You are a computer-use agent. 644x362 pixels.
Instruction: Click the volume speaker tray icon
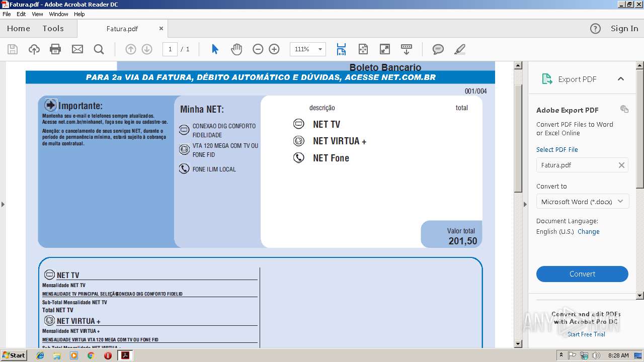coord(596,355)
